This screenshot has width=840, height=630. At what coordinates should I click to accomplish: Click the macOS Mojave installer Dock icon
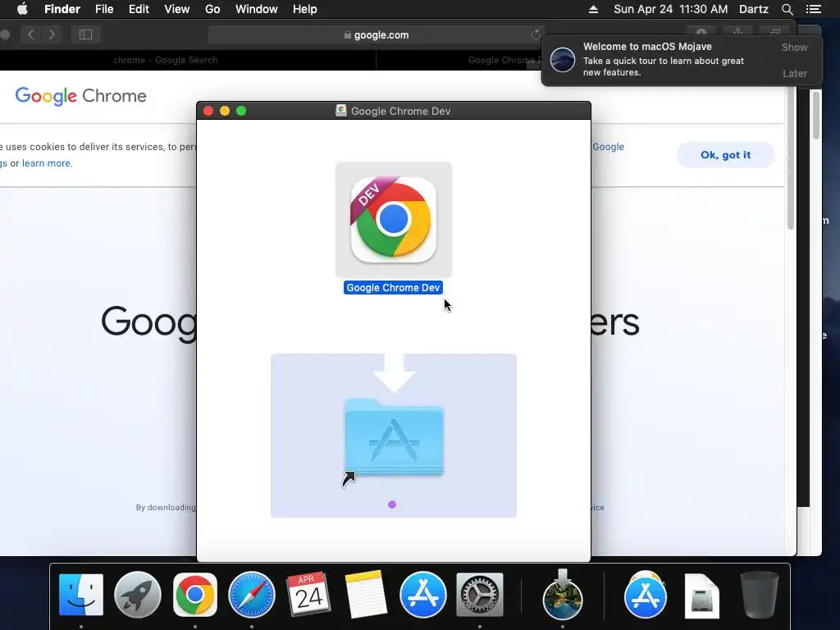tap(562, 595)
